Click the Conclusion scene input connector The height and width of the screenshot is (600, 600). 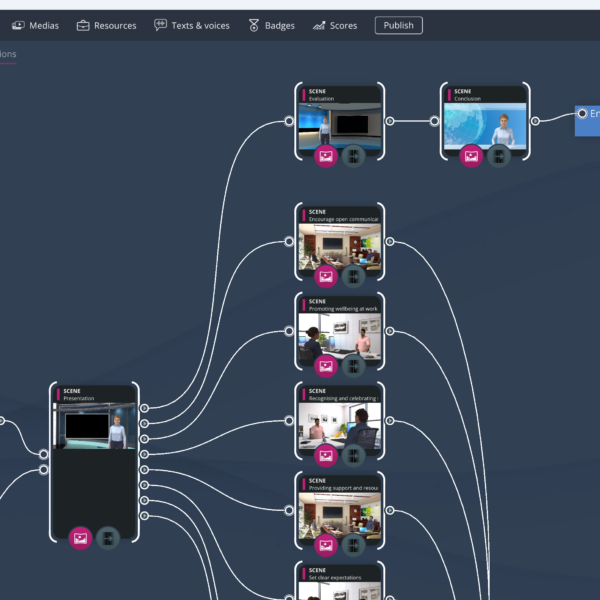(435, 121)
